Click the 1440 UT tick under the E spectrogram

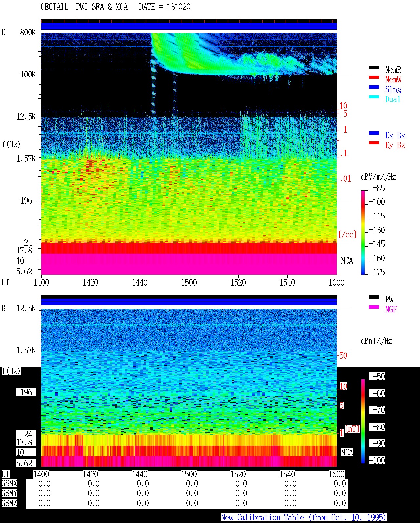pos(140,282)
